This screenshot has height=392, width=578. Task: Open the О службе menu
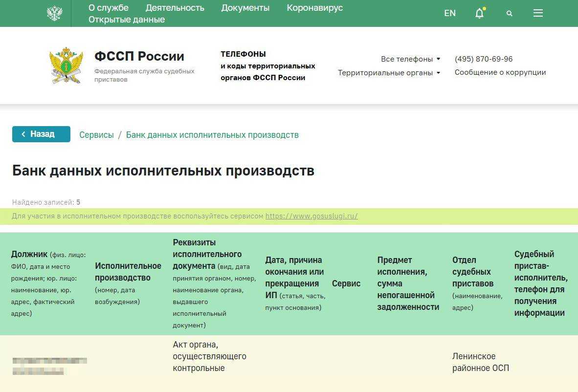(x=108, y=8)
